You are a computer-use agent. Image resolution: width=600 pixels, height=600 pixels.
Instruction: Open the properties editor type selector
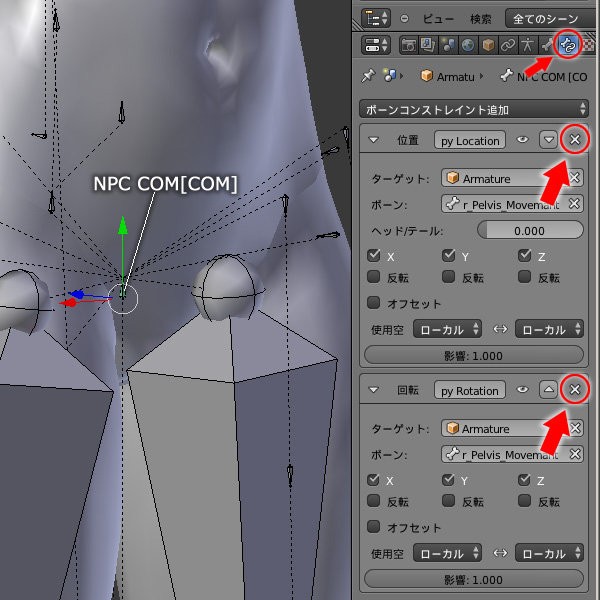(375, 45)
